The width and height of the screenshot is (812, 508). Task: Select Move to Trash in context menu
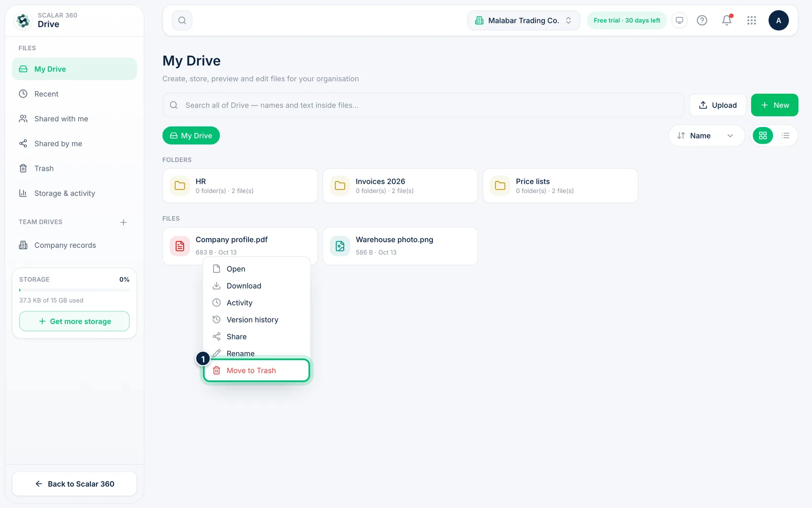pyautogui.click(x=256, y=370)
